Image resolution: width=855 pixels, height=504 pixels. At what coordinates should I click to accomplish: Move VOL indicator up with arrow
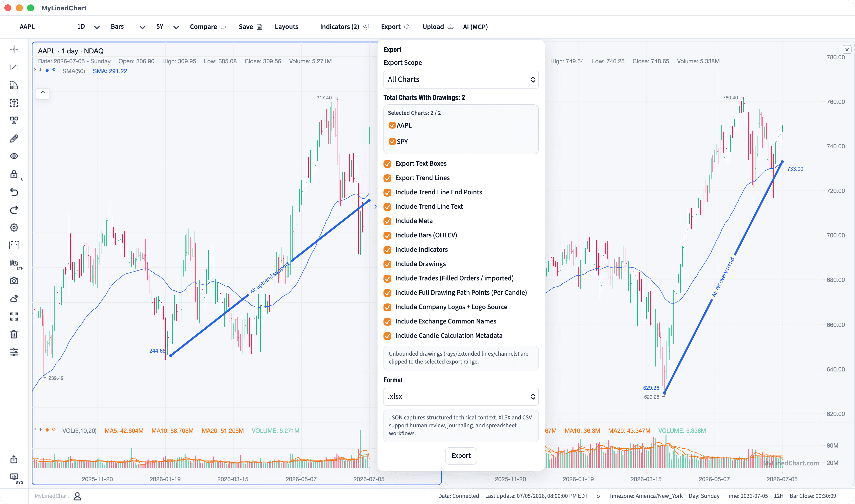point(40,430)
